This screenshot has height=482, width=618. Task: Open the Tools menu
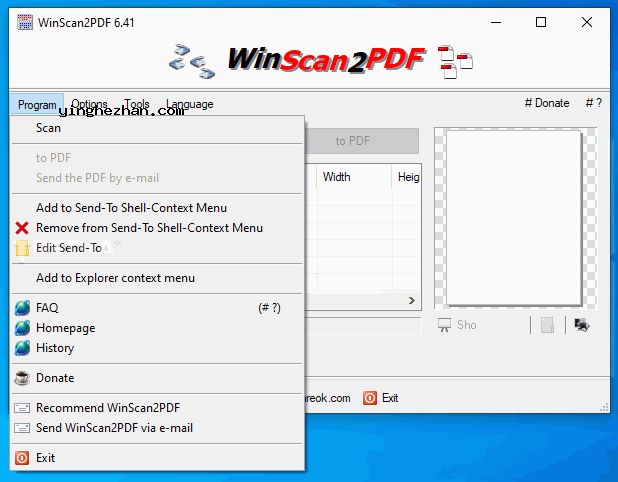(x=137, y=104)
